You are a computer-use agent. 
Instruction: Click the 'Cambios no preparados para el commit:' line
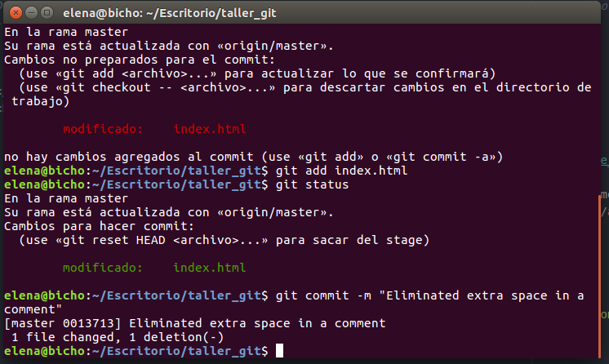140,60
